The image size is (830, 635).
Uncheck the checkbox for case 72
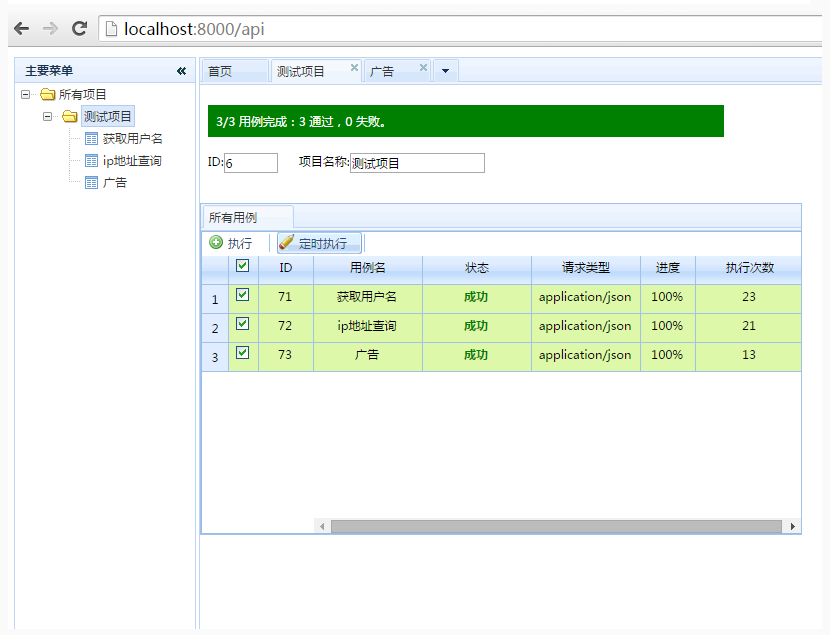[x=242, y=323]
